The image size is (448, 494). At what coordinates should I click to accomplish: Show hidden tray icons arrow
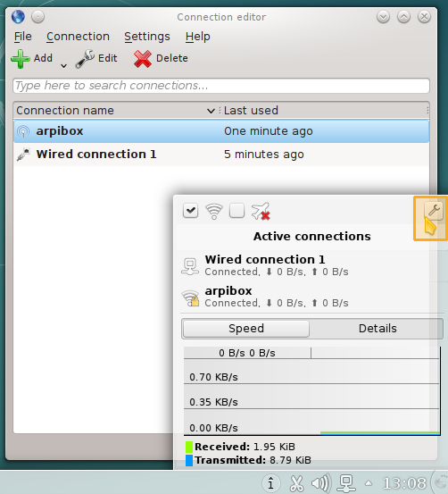point(369,483)
